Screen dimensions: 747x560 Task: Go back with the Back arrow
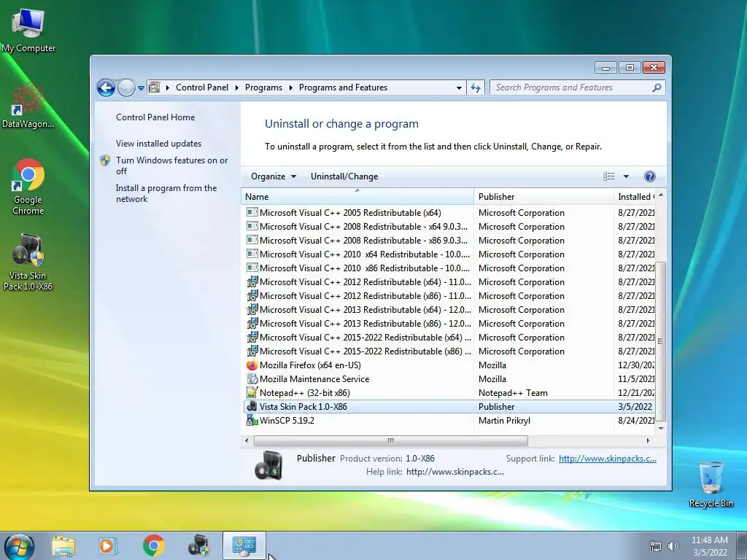click(106, 87)
